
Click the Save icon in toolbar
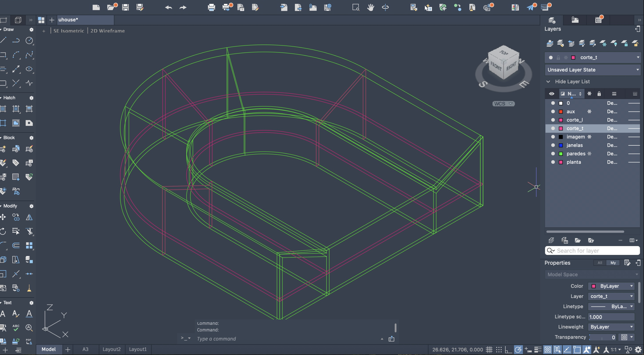125,7
